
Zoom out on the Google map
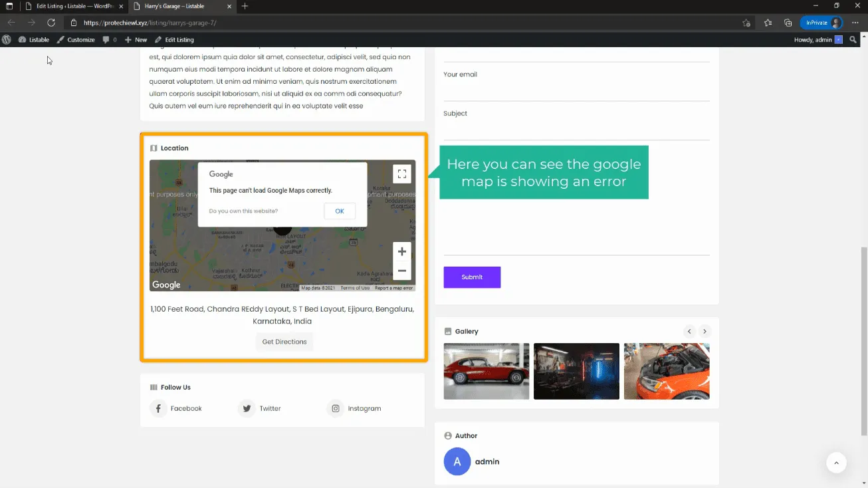pyautogui.click(x=401, y=271)
